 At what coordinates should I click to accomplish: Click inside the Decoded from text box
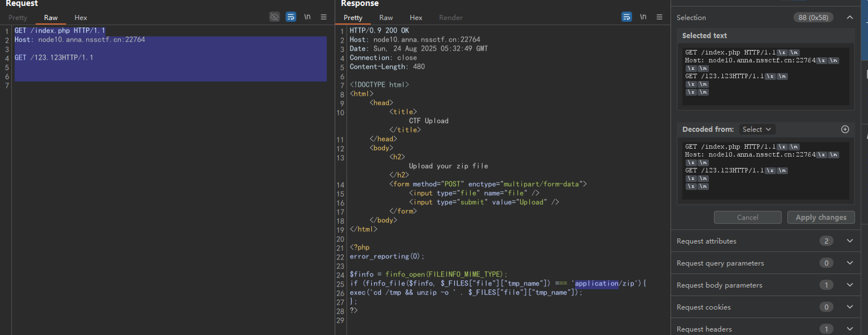[766, 170]
